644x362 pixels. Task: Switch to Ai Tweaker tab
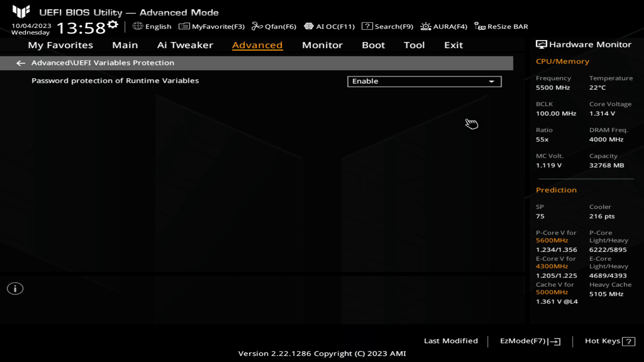[x=185, y=45]
